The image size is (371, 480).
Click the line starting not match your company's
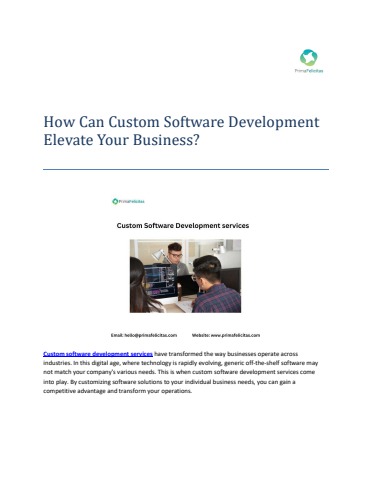pos(179,372)
